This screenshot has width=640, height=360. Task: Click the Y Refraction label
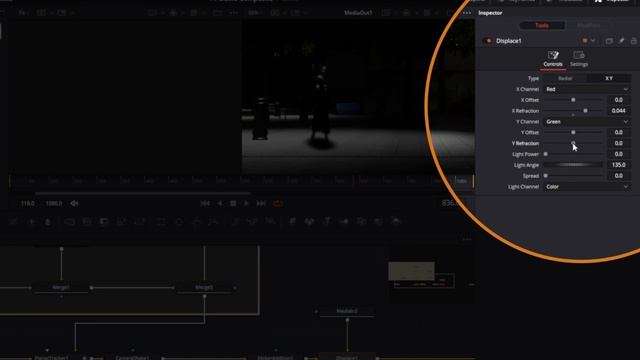525,143
